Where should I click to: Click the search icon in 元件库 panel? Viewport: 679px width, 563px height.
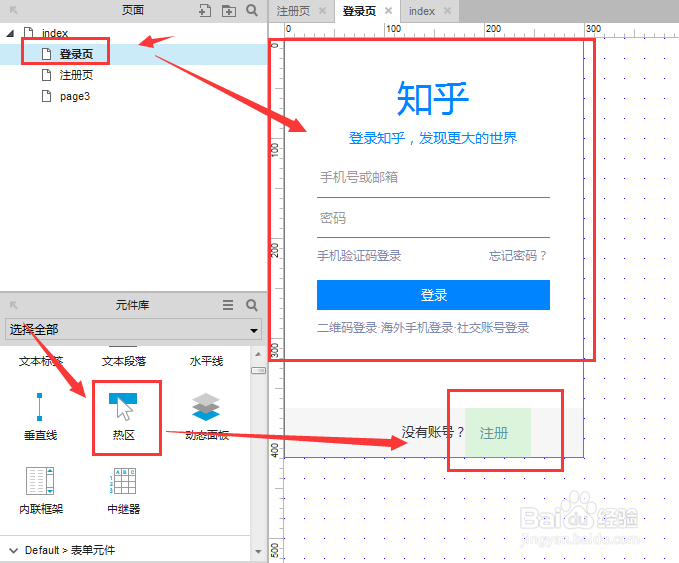pos(252,305)
